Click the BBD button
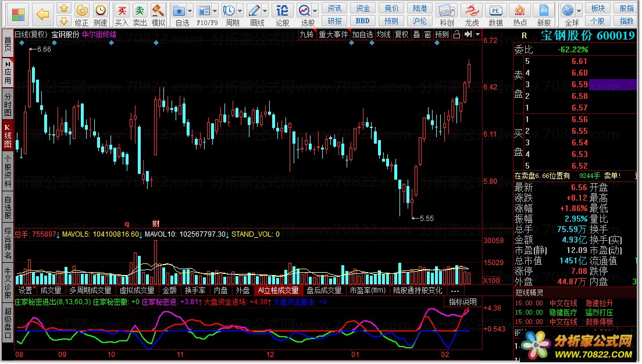Image resolution: width=642 pixels, height=364 pixels. pyautogui.click(x=363, y=21)
